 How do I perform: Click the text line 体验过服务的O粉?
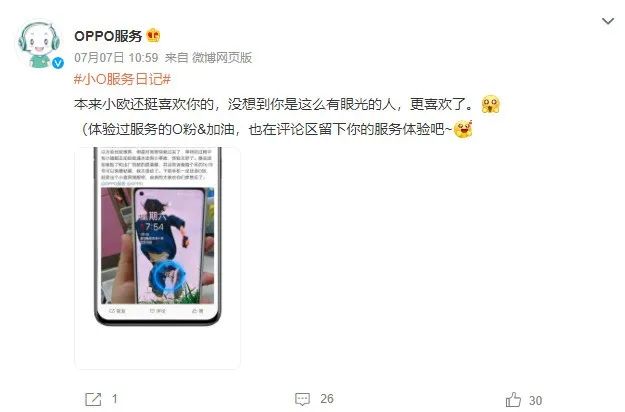[267, 129]
